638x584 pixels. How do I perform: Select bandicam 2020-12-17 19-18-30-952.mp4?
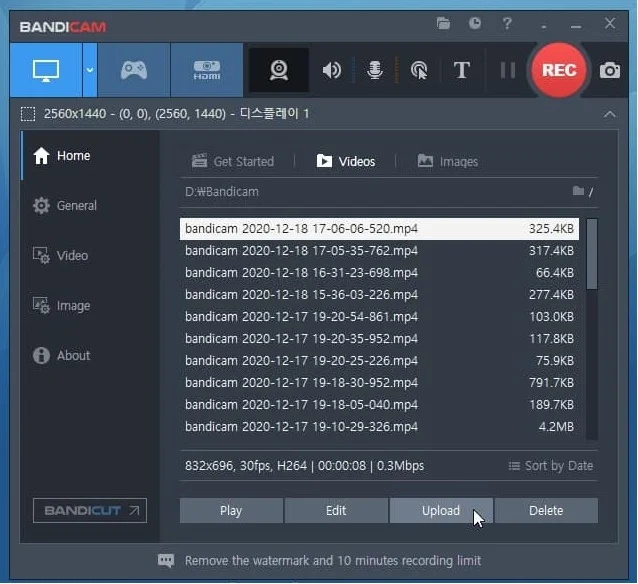click(x=379, y=383)
